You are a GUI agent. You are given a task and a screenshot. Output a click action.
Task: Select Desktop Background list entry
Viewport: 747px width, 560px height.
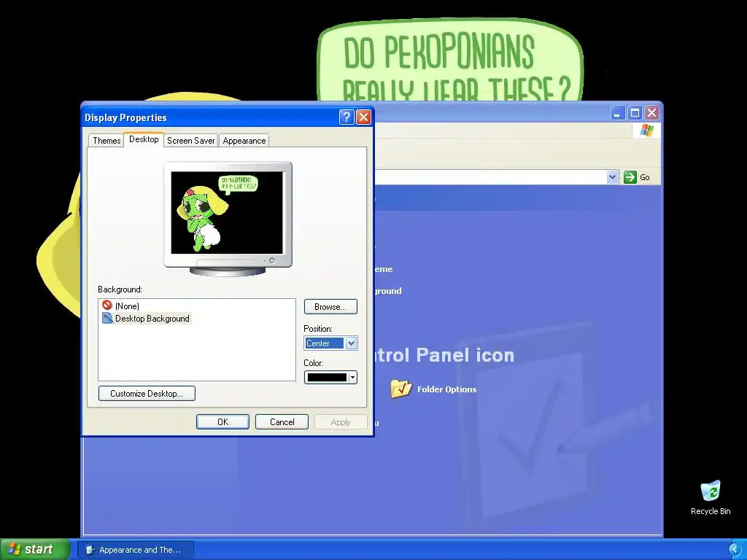click(147, 318)
